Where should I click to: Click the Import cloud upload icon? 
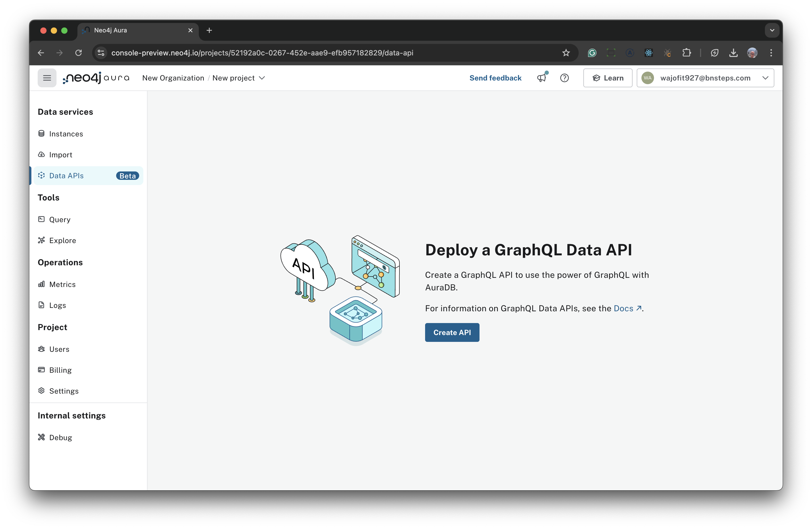tap(41, 154)
